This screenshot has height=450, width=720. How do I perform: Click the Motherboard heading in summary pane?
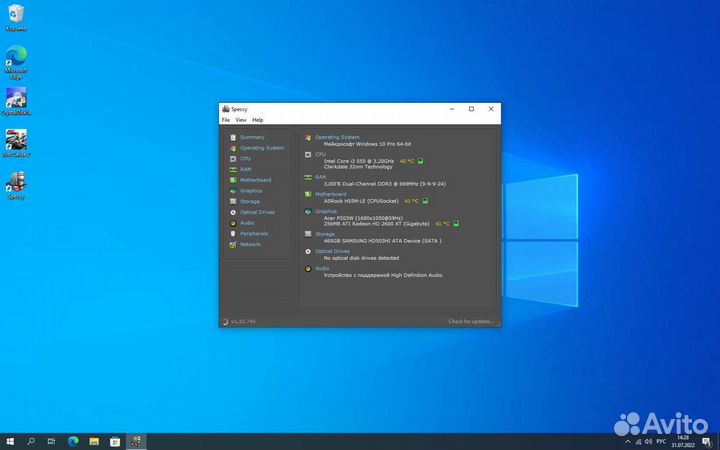click(x=331, y=194)
